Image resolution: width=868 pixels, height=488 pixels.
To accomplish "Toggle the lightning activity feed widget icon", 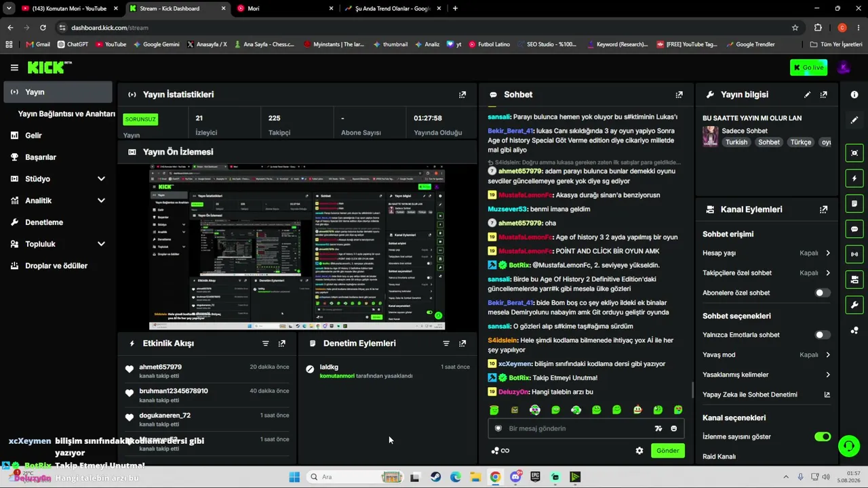I will pos(854,178).
